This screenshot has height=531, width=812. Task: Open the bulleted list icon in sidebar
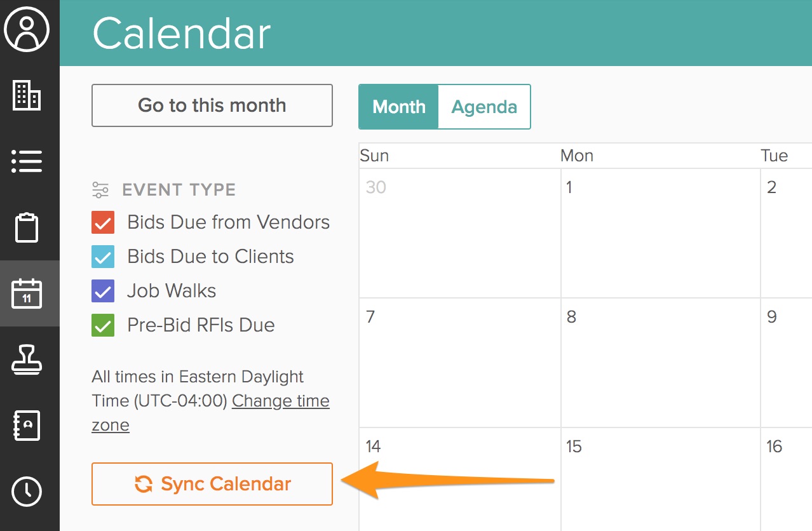[x=27, y=161]
